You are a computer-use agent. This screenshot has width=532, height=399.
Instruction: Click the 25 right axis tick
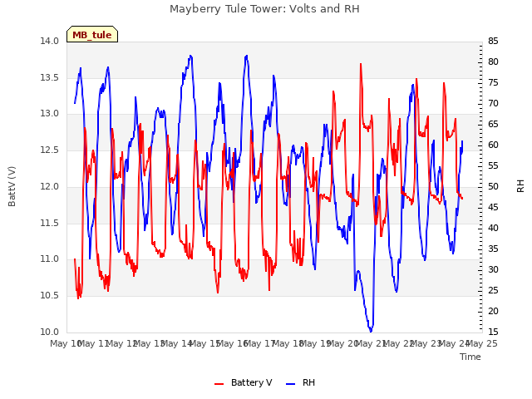point(493,290)
